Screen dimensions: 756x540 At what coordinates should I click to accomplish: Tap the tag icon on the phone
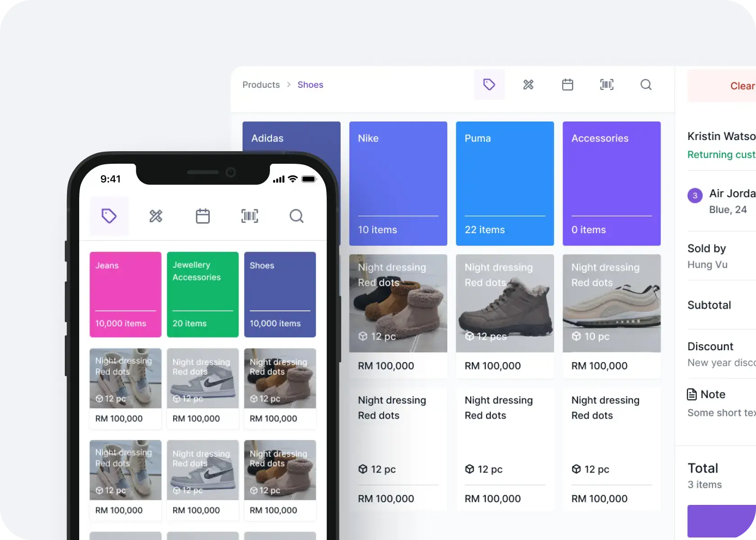click(x=109, y=216)
